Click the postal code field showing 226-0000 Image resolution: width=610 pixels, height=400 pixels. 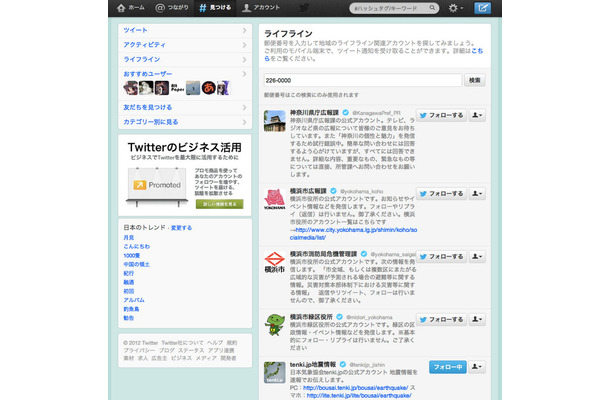363,81
